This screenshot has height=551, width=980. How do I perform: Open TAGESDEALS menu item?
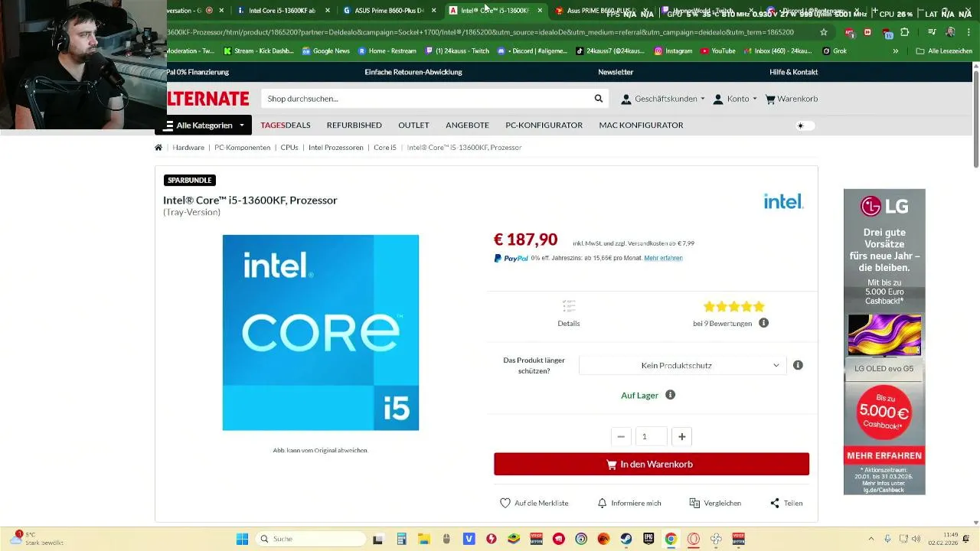pyautogui.click(x=286, y=125)
